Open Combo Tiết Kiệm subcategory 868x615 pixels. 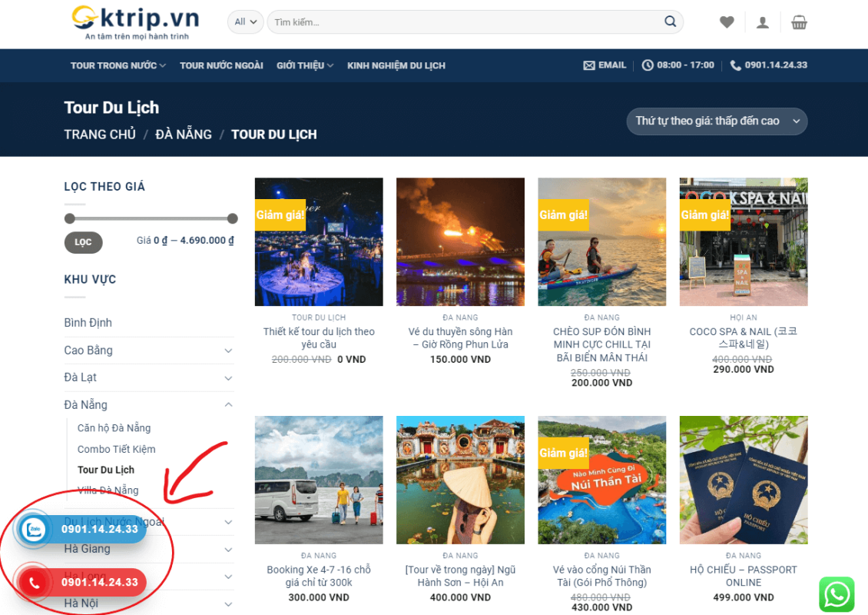(116, 449)
